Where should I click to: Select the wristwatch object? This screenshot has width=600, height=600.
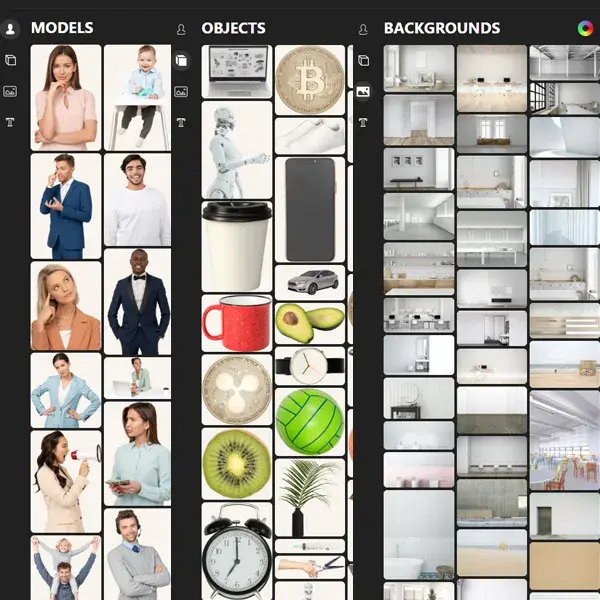coord(310,366)
